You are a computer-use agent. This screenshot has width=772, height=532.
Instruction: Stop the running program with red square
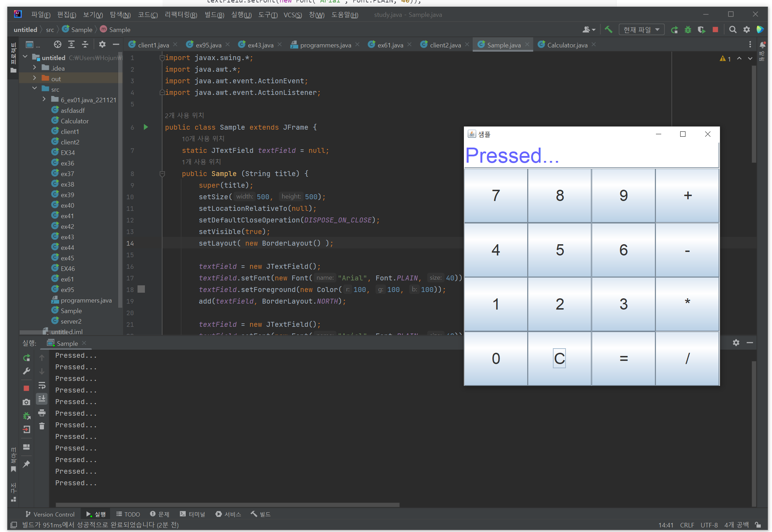tap(715, 30)
